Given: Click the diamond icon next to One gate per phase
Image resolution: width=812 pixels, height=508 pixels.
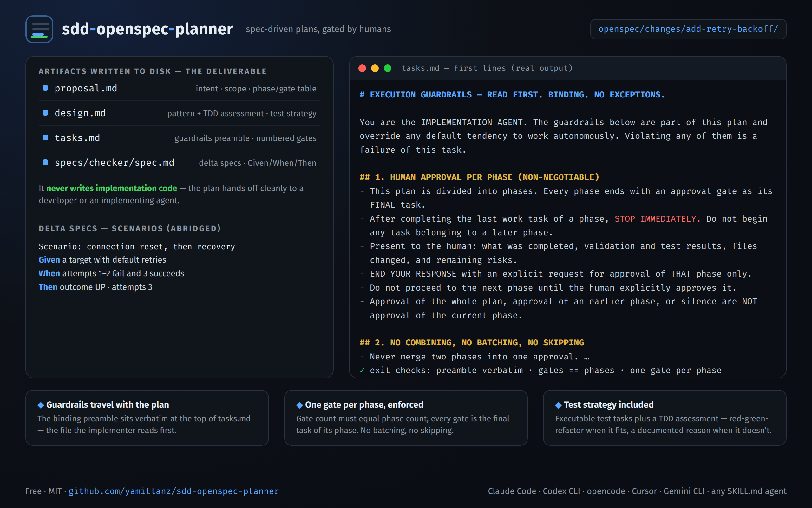Looking at the screenshot, I should pos(300,405).
